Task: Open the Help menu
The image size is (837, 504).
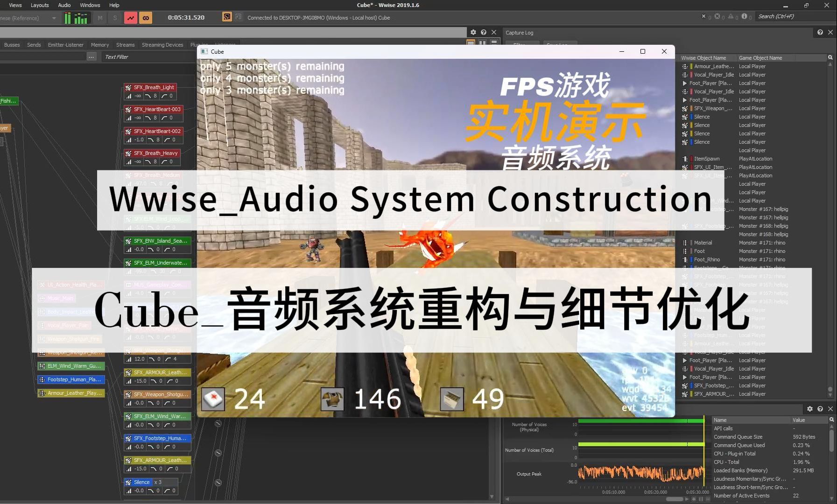Action: [114, 5]
